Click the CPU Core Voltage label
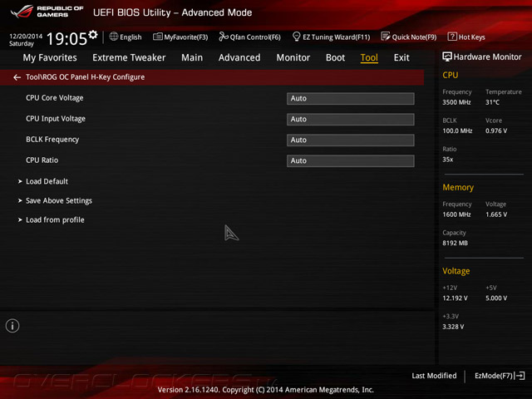532x399 pixels. click(55, 98)
